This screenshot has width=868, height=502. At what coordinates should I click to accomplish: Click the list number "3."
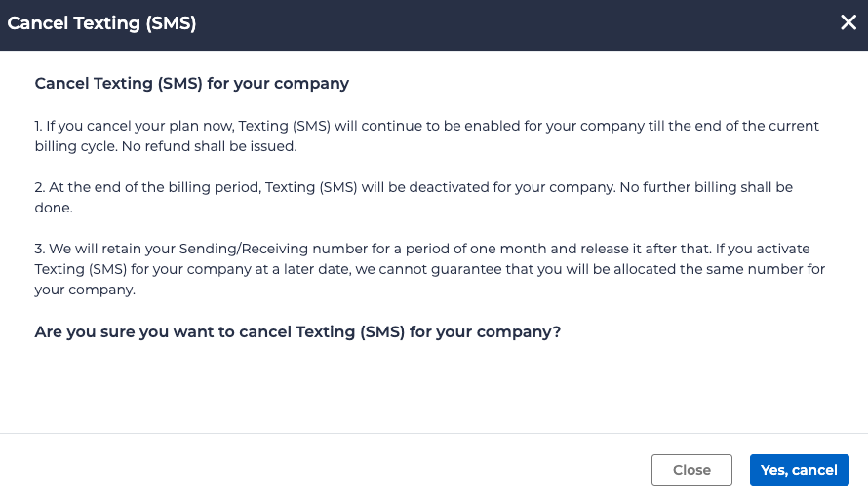click(x=40, y=249)
